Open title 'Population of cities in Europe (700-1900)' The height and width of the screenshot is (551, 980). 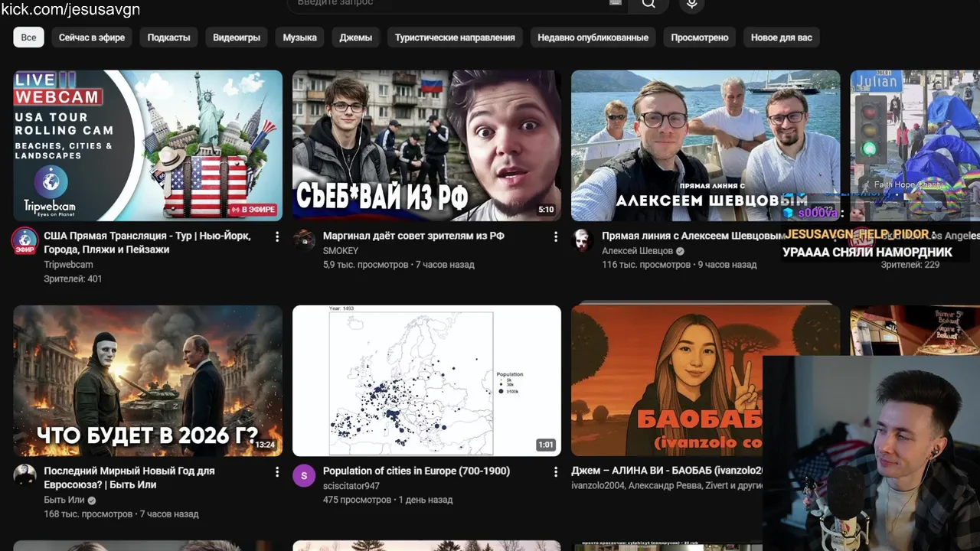coord(416,471)
